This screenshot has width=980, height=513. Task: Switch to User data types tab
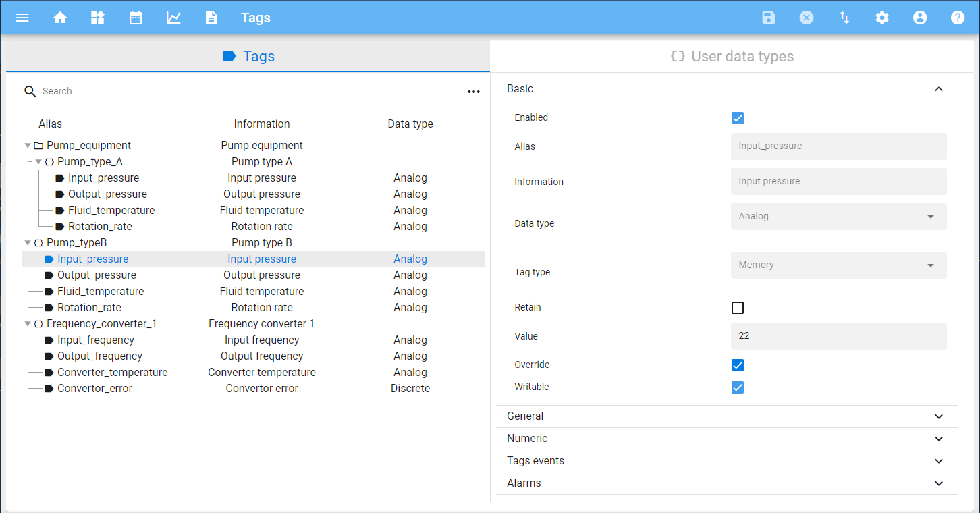point(732,56)
